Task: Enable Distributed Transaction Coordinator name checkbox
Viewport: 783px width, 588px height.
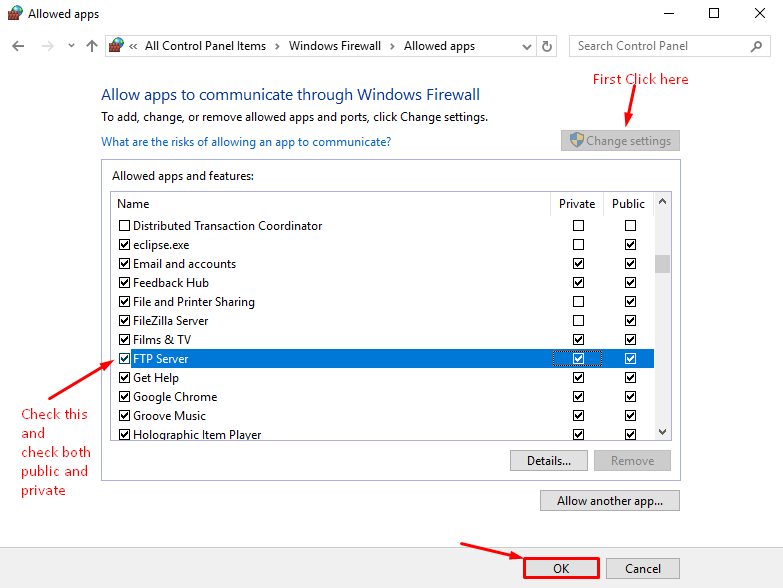Action: pos(124,226)
